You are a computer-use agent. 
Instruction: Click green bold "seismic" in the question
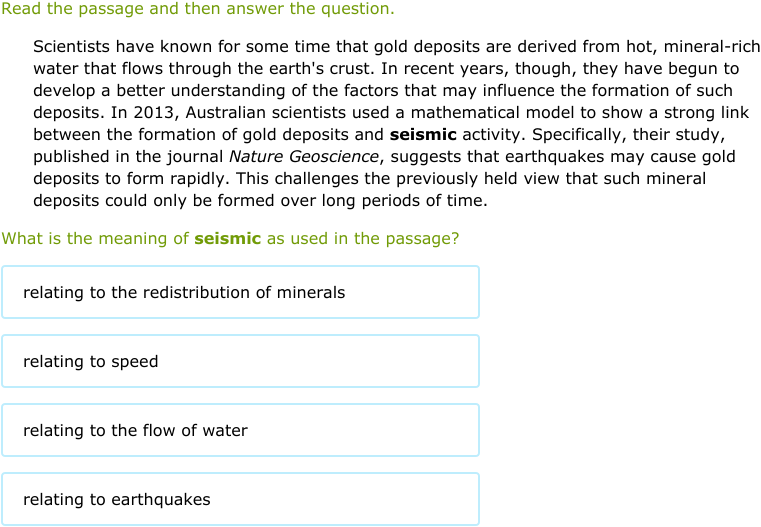(228, 239)
